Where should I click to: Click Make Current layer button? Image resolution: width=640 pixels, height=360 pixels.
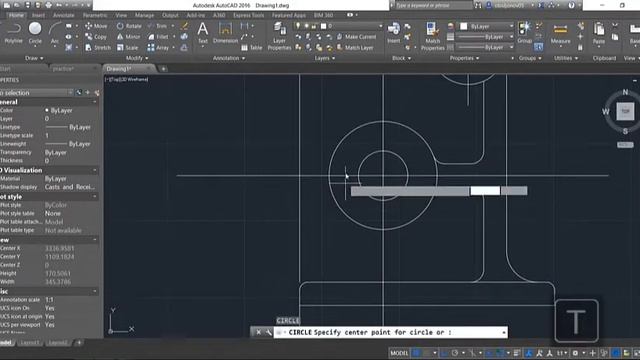[x=356, y=37]
